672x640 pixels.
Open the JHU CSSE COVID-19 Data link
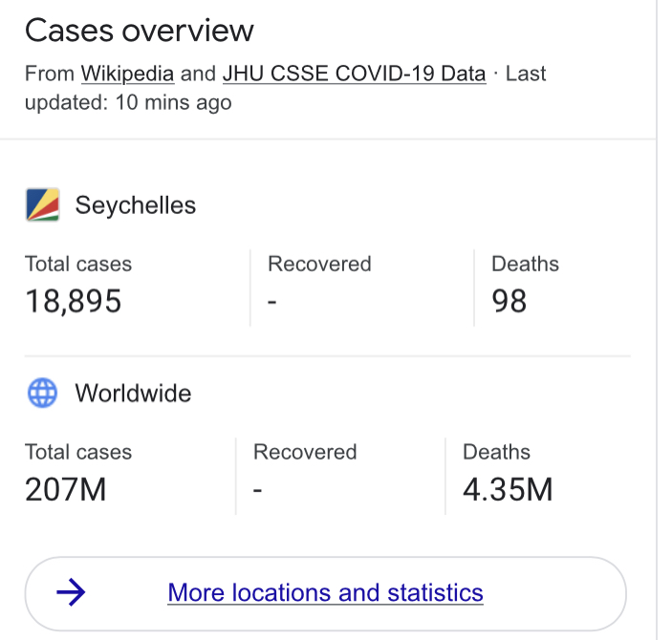click(354, 74)
